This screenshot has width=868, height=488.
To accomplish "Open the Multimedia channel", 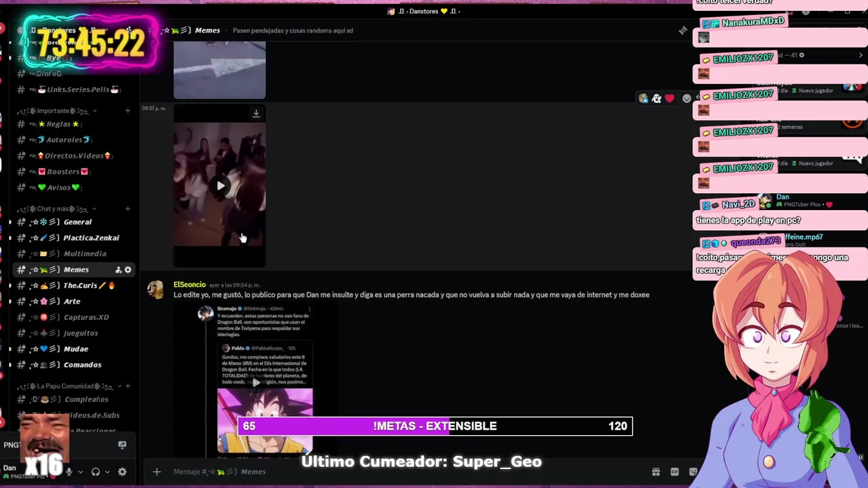I will [x=75, y=253].
